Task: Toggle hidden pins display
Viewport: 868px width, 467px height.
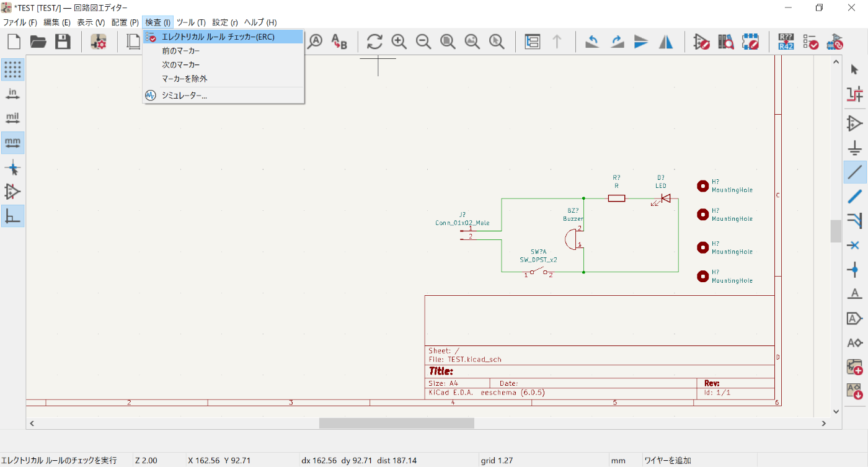Action: click(12, 191)
